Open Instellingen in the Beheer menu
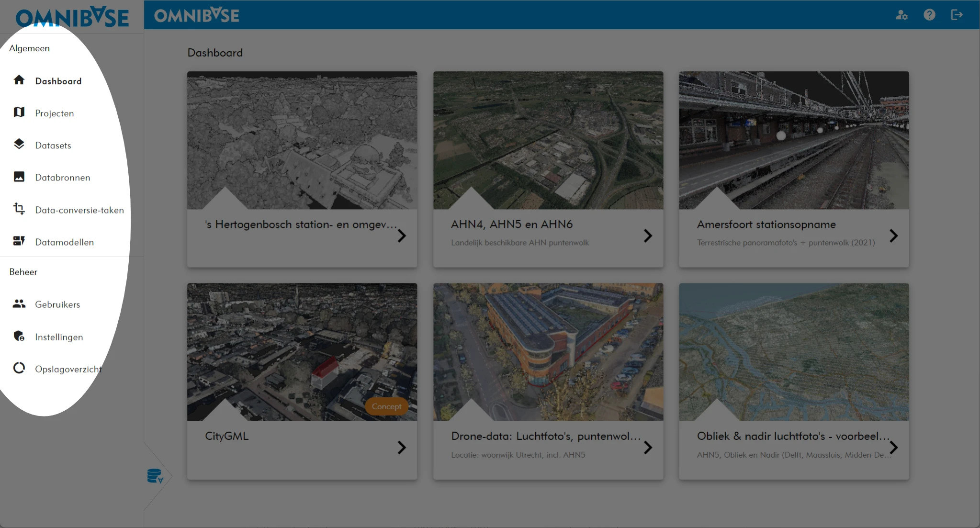The width and height of the screenshot is (980, 528). pyautogui.click(x=59, y=337)
